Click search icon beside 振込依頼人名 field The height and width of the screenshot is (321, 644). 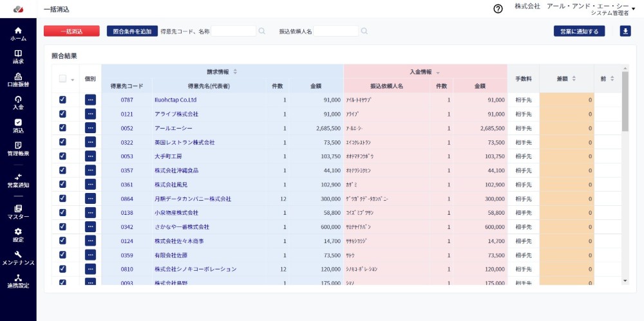pos(365,31)
